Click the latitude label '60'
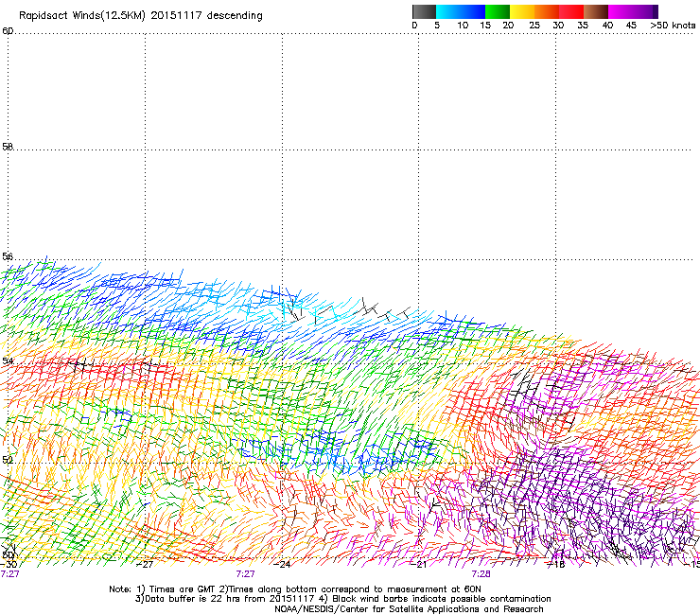 pyautogui.click(x=8, y=31)
